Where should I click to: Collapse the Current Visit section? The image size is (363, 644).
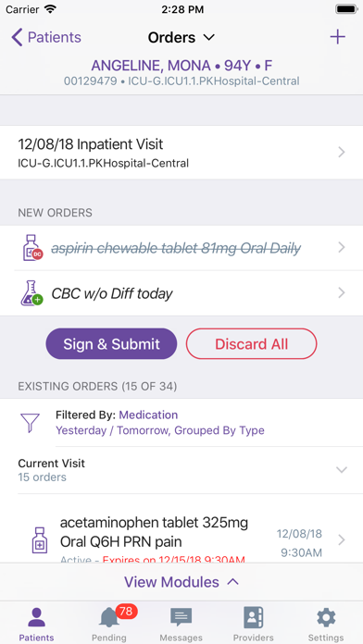(x=342, y=470)
